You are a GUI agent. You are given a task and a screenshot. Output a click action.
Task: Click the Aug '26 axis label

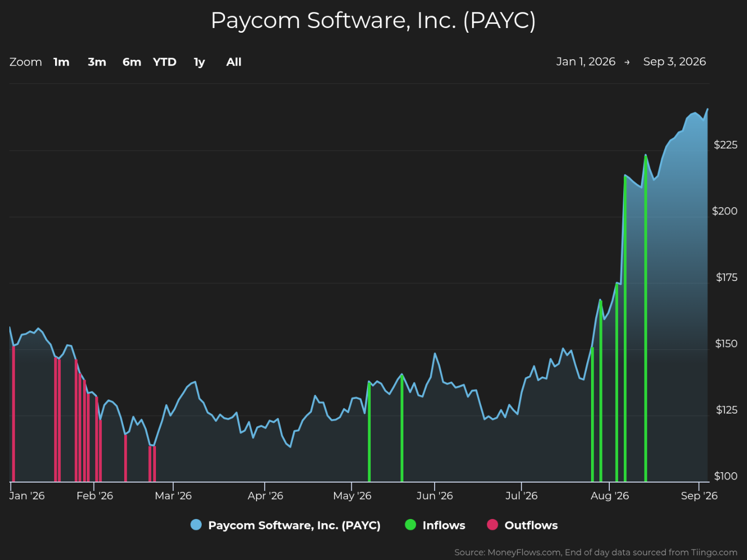coord(610,496)
